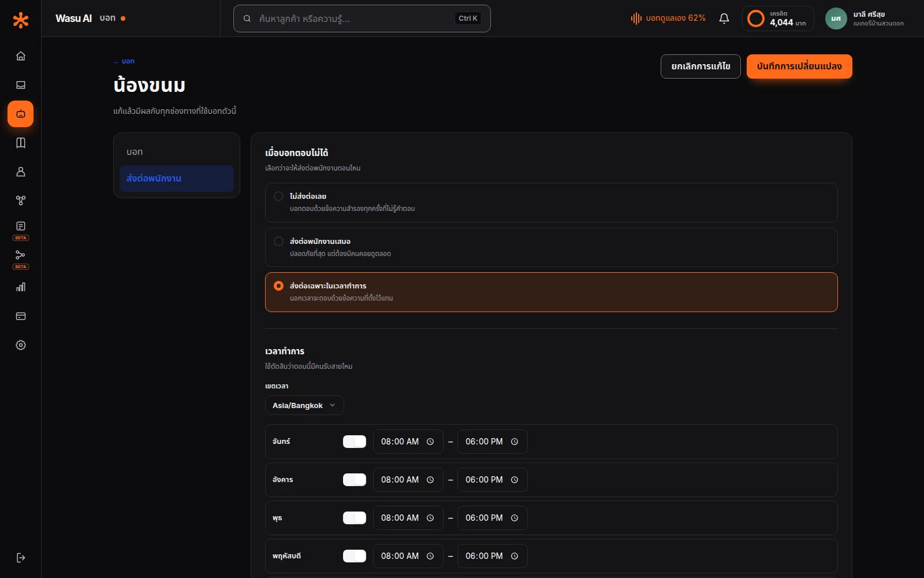Select the ส่งต่อพนักงานเสมอ radio option
The image size is (924, 578).
click(551, 247)
